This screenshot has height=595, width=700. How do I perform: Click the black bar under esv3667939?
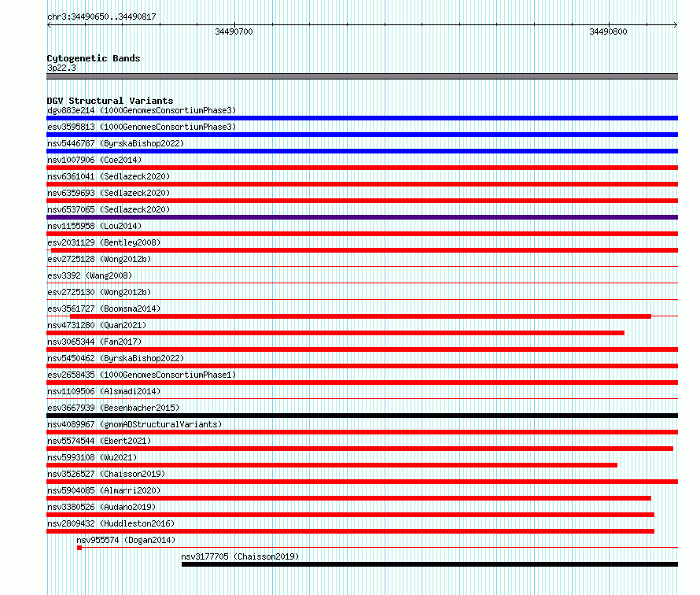pos(362,416)
